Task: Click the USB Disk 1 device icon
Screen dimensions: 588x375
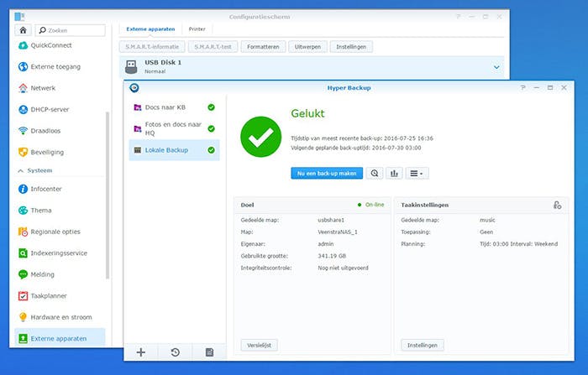Action: 131,66
